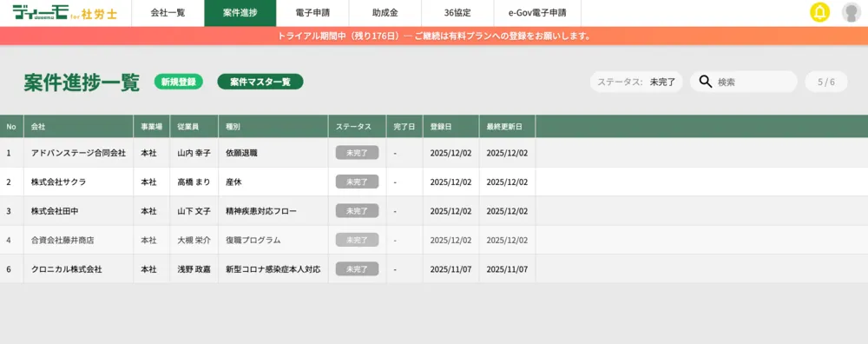Click 本社 in the 合資会社藤井商店 row
The width and height of the screenshot is (868, 344).
point(148,241)
